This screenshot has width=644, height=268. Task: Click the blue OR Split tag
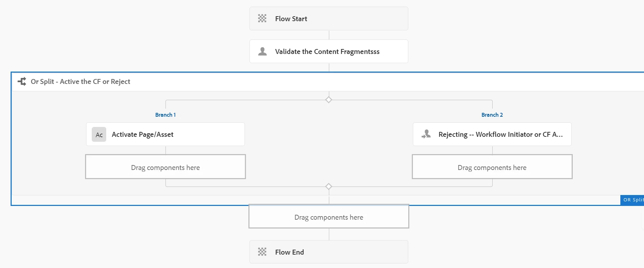point(633,200)
